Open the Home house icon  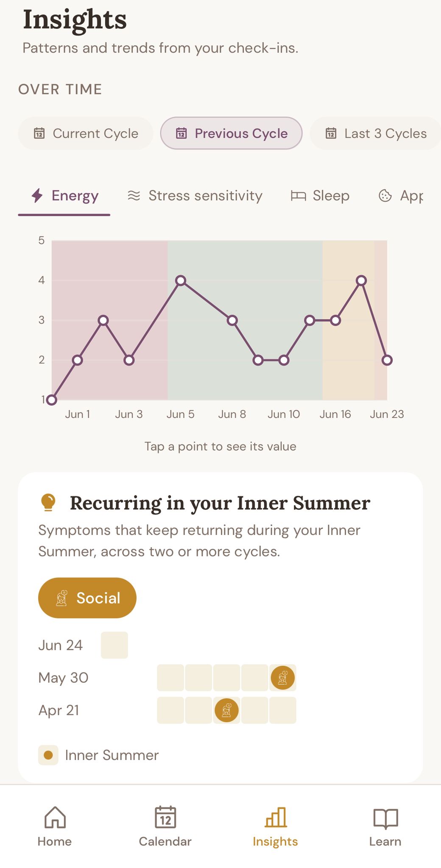coord(55,817)
